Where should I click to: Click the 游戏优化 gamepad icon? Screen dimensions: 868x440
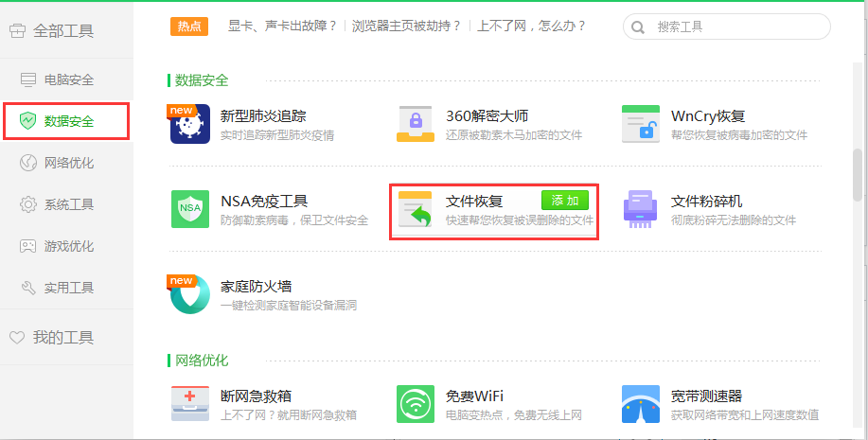[x=27, y=246]
